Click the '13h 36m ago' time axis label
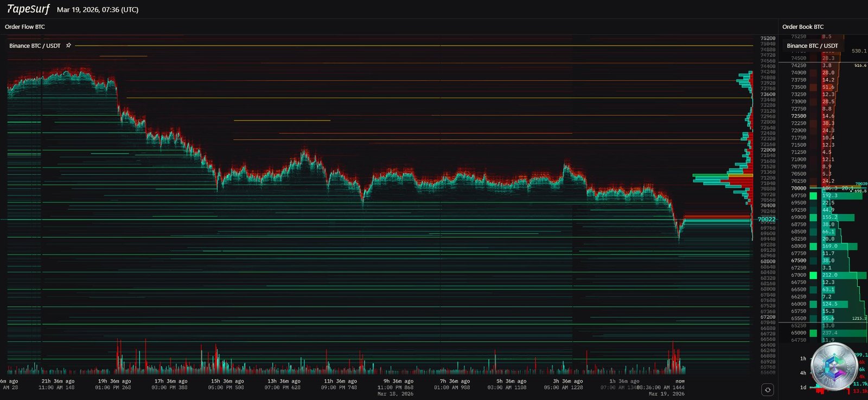 point(284,381)
